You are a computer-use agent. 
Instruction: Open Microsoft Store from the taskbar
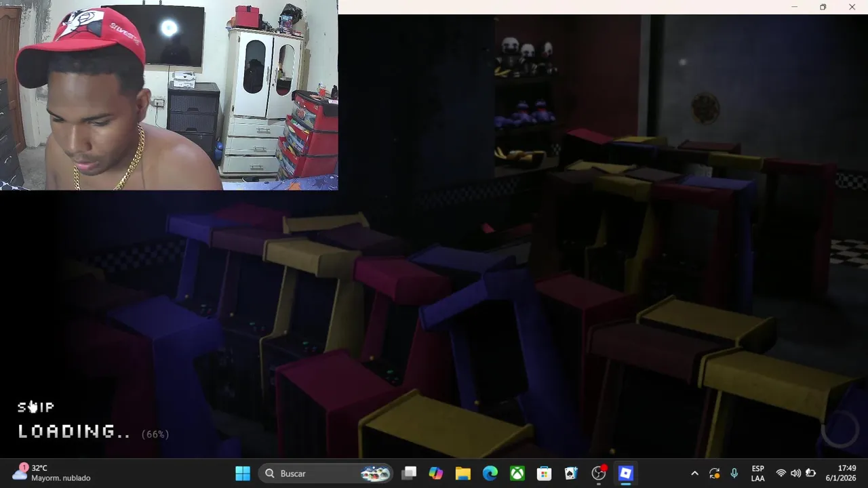click(x=545, y=473)
